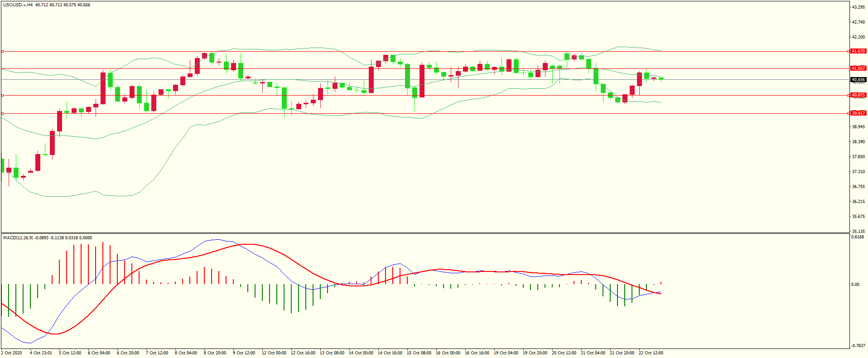The image size is (868, 358).
Task: Click the 42.200 value on price axis
Action: 858,37
